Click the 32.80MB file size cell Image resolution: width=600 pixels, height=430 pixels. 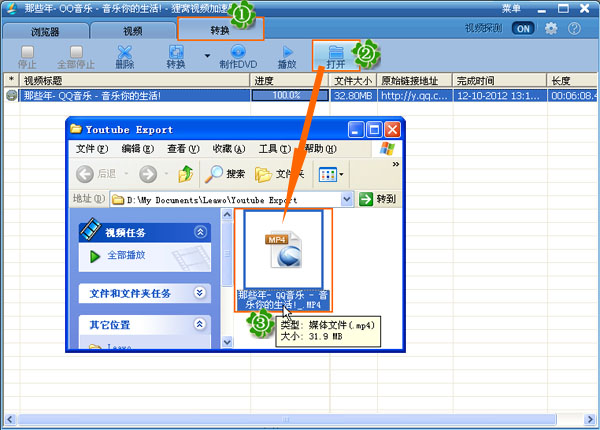pos(353,96)
